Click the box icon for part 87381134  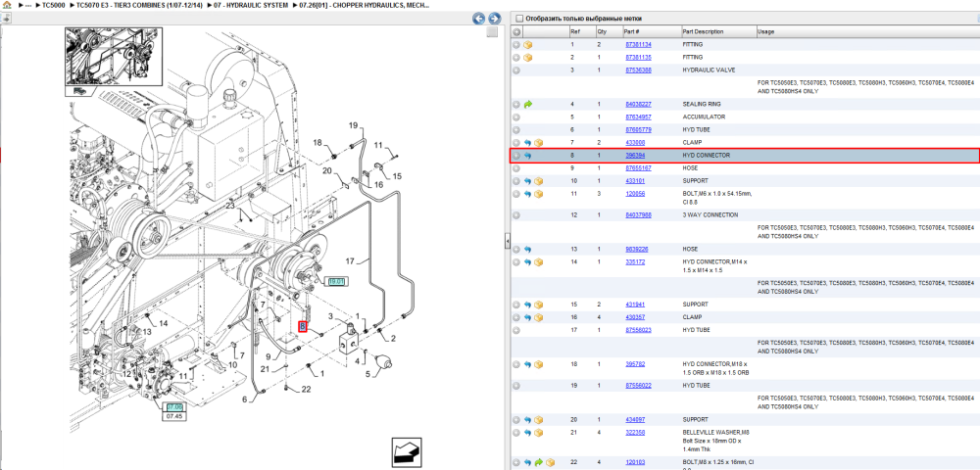pyautogui.click(x=528, y=45)
